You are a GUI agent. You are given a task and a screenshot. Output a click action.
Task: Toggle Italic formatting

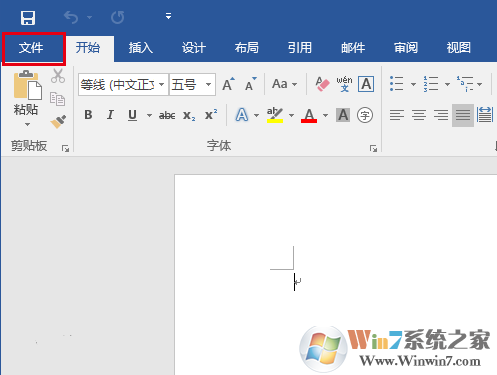click(x=110, y=115)
